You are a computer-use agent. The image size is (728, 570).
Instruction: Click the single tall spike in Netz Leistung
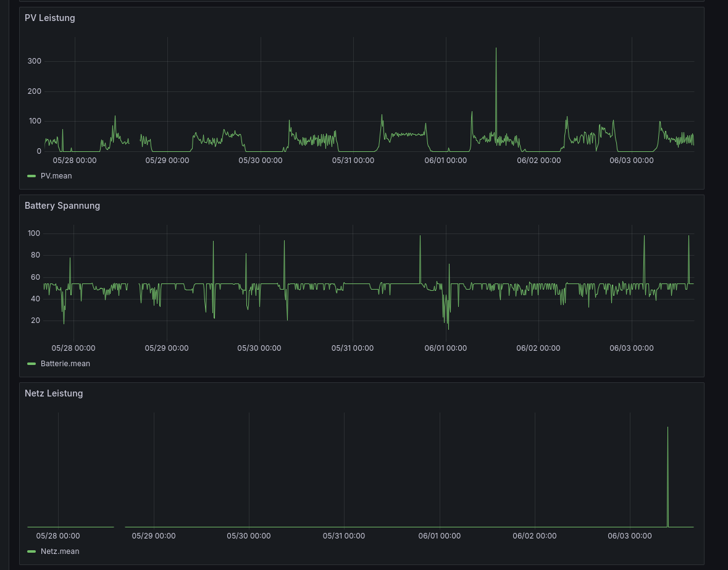(x=667, y=429)
